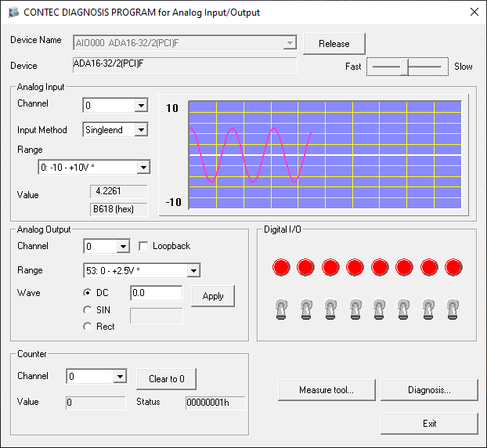Image resolution: width=487 pixels, height=448 pixels.
Task: Open the Diagnosis dialog
Action: click(x=429, y=390)
